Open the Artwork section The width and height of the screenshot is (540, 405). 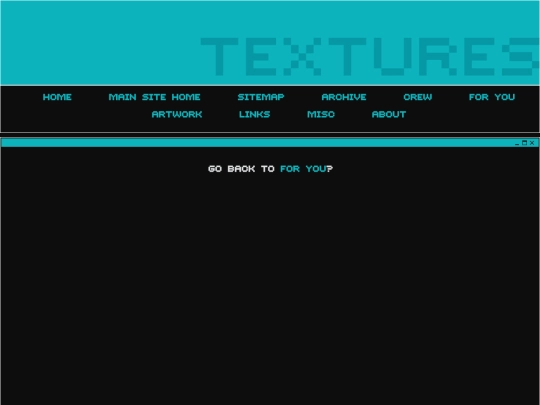(x=177, y=114)
